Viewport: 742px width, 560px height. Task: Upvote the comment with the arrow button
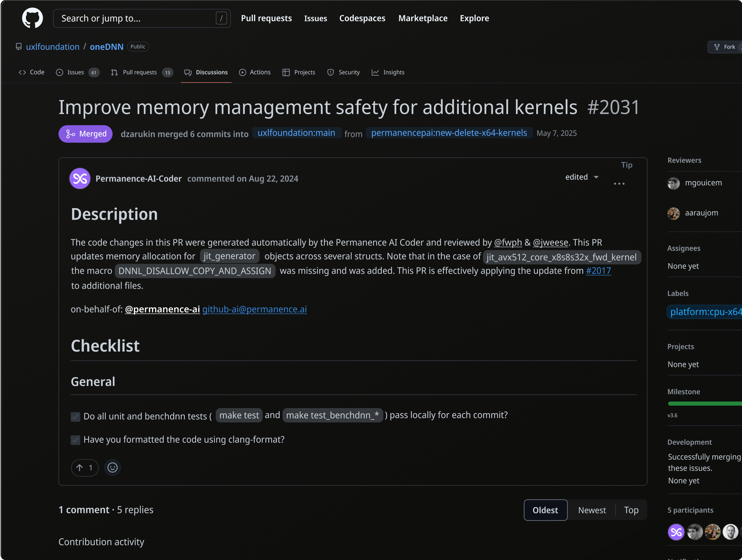(x=84, y=467)
